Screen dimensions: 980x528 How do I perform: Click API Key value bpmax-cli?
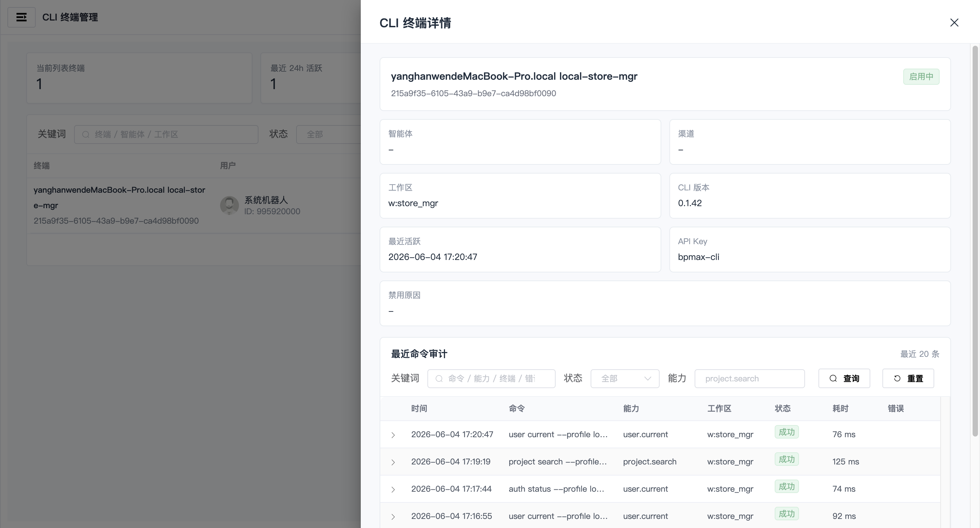(x=698, y=257)
